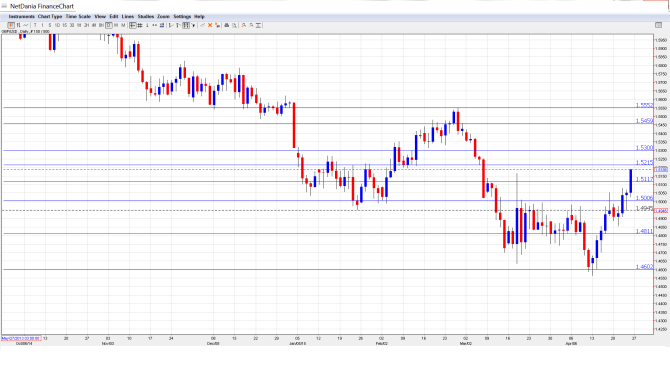The image size is (670, 377).
Task: Switch time scale to 30 minutes
Action: coord(72,26)
